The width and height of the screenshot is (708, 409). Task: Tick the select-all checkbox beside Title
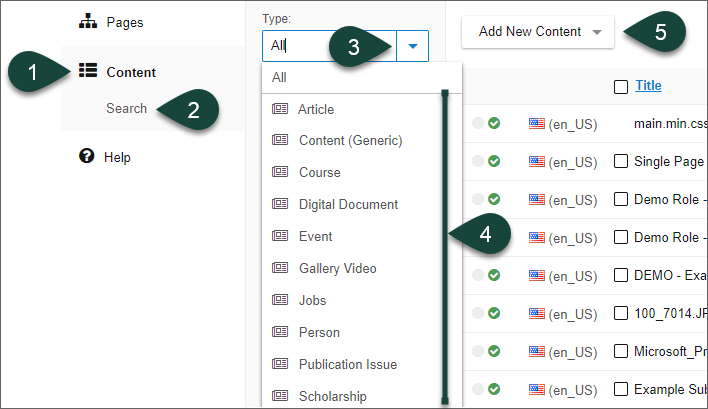point(621,86)
